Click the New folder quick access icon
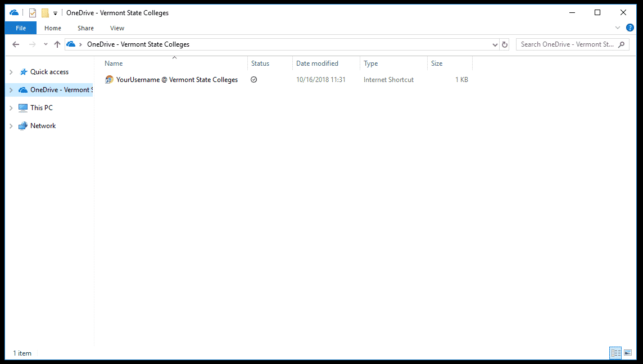This screenshot has height=364, width=643. pos(45,13)
